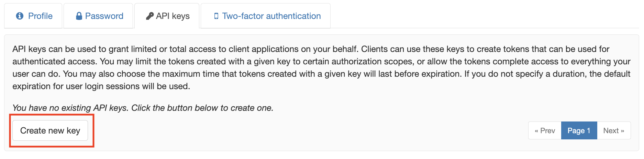
Task: Click the phone icon on Two-factor tab
Action: 216,16
